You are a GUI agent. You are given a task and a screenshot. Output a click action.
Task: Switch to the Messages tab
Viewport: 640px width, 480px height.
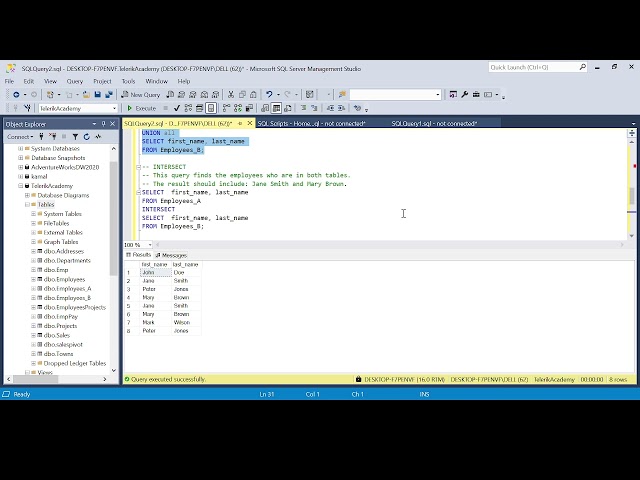point(171,255)
